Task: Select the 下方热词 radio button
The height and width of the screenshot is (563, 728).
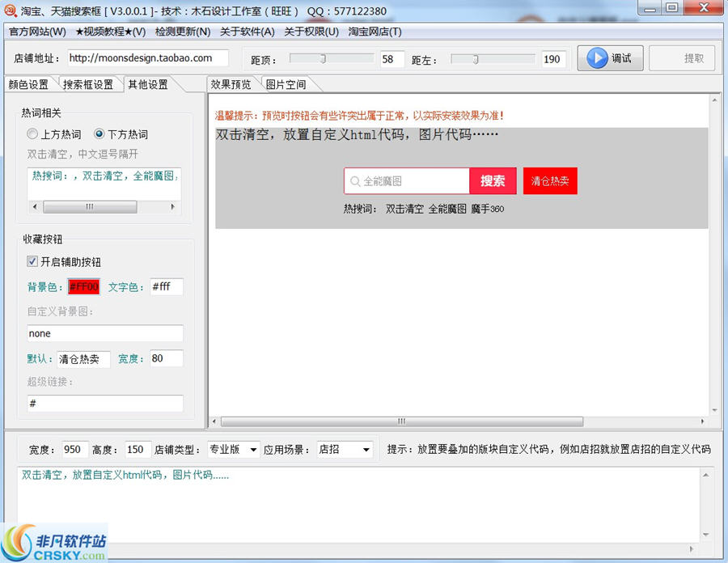Action: pos(99,134)
